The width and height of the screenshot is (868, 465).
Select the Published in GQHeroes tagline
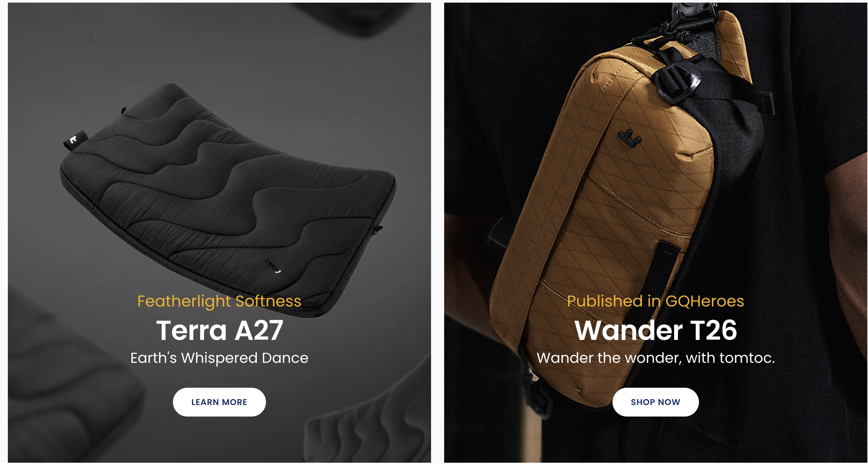point(655,301)
